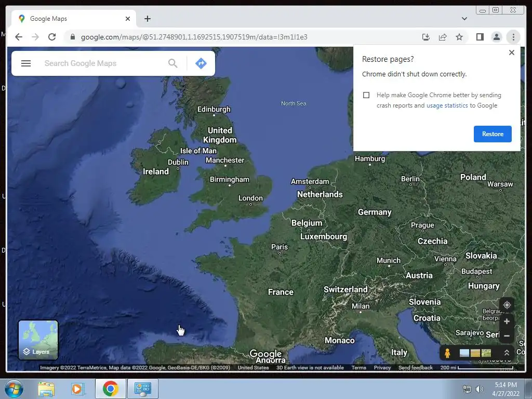The image size is (532, 399).
Task: Click the Dublin city label
Action: coord(178,162)
